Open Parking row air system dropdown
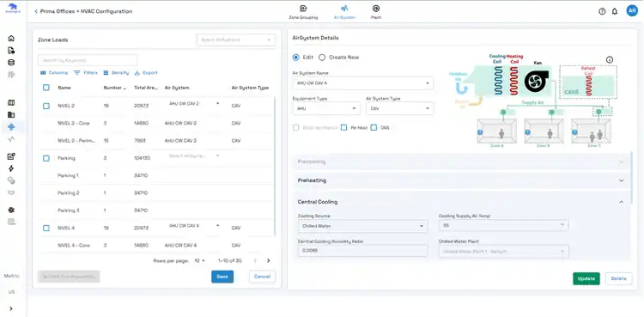644x317 pixels. point(194,155)
